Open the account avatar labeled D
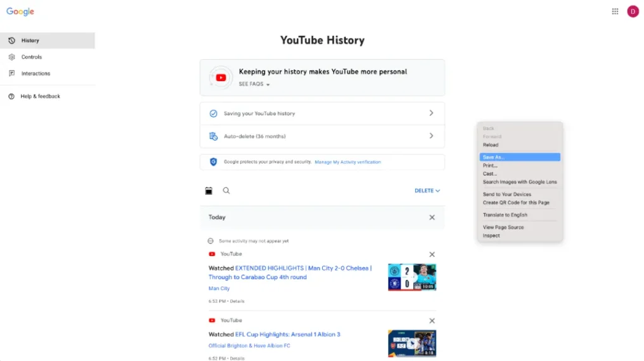This screenshot has height=361, width=644. [633, 11]
